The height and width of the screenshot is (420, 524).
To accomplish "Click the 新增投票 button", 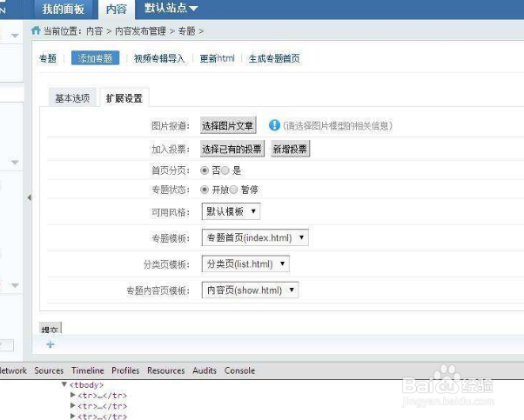I will (x=291, y=149).
